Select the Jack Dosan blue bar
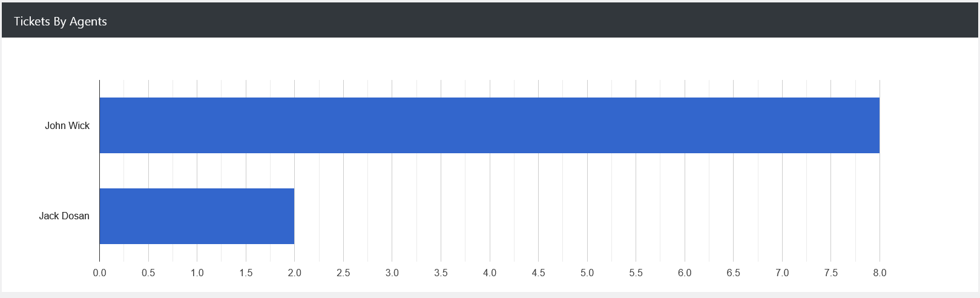The width and height of the screenshot is (980, 298). point(197,216)
